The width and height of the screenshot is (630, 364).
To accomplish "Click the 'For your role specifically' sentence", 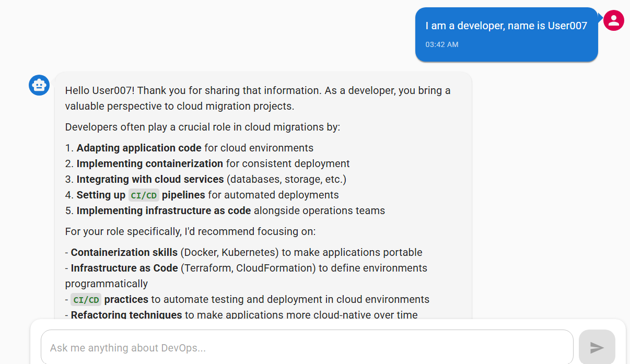I will [x=190, y=231].
